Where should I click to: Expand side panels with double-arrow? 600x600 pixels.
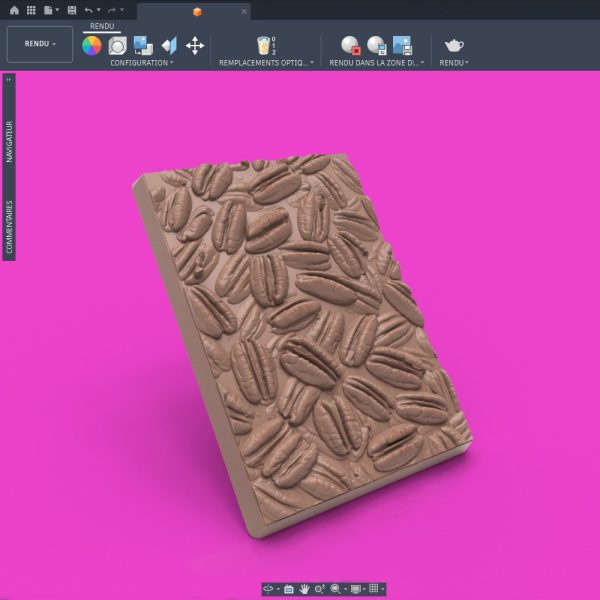pos(9,80)
